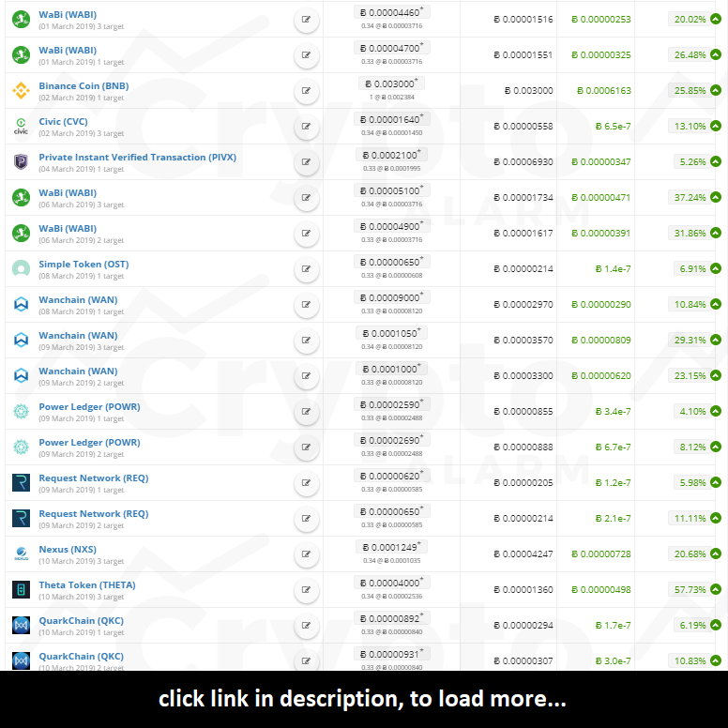Click target price 0.003000 box
728x728 pixels.
pyautogui.click(x=392, y=84)
